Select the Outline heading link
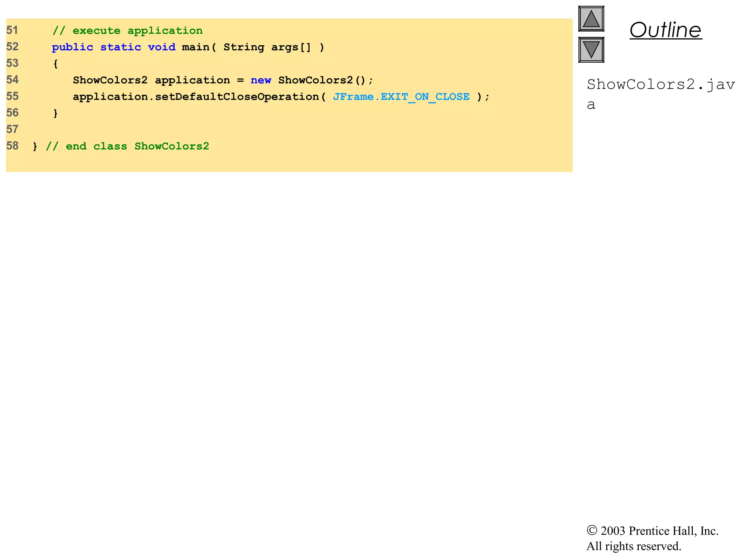The width and height of the screenshot is (747, 560). (x=666, y=30)
